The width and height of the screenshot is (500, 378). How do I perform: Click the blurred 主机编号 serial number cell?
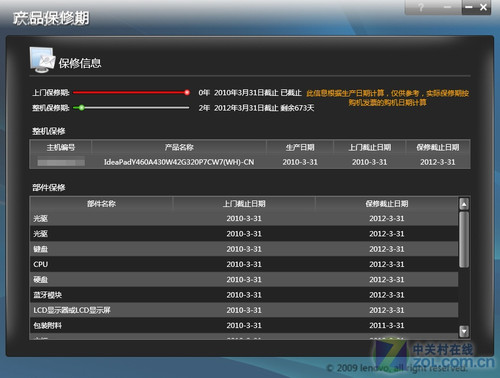(x=61, y=162)
